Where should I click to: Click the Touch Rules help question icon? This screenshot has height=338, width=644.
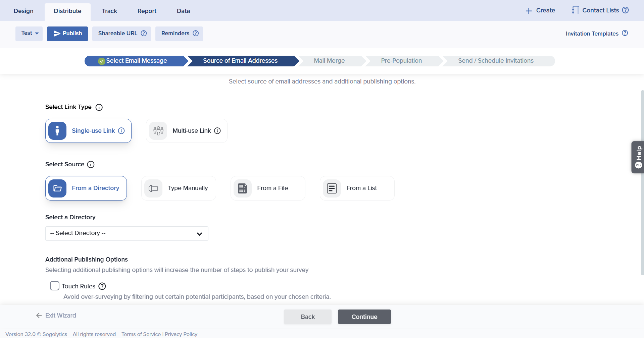click(x=102, y=286)
